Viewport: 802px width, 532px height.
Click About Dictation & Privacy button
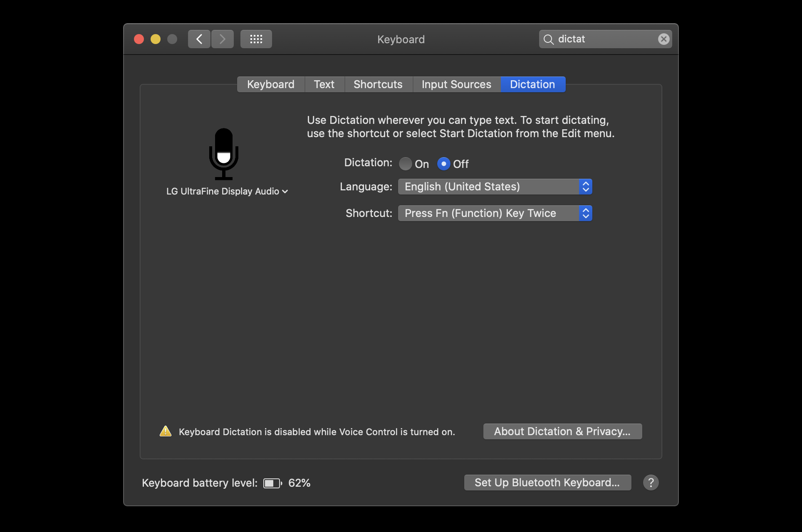pyautogui.click(x=562, y=431)
